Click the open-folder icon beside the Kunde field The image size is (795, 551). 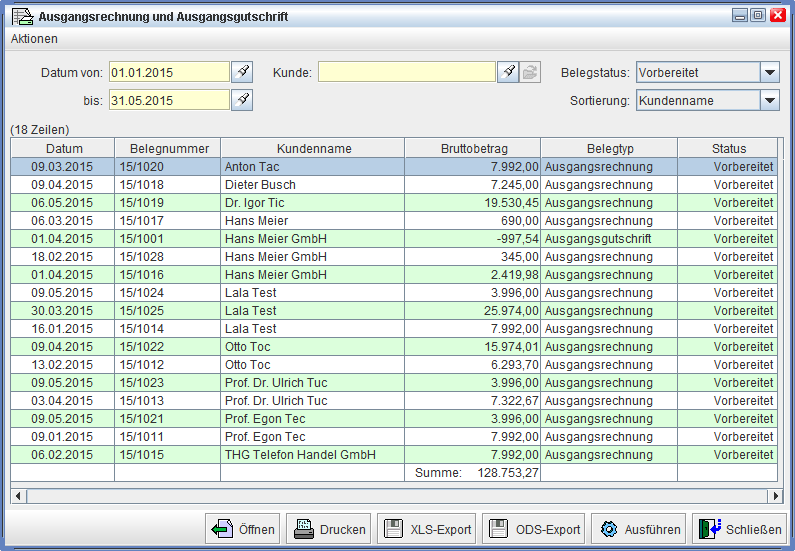(530, 72)
